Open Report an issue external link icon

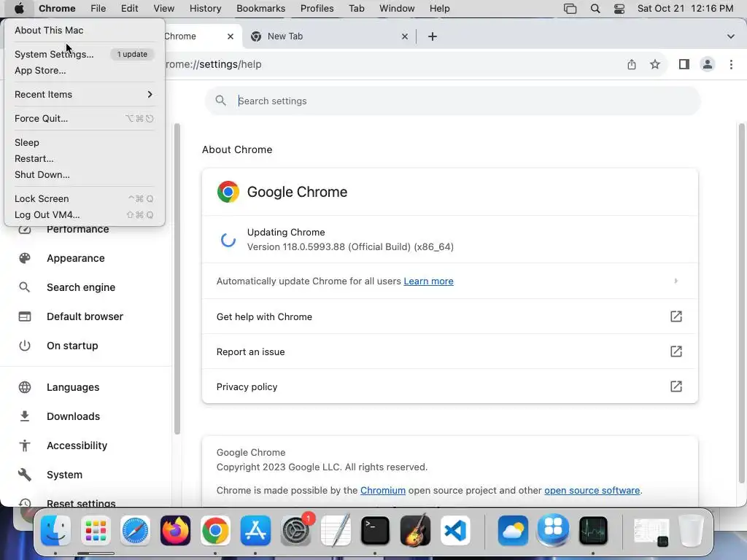point(676,351)
